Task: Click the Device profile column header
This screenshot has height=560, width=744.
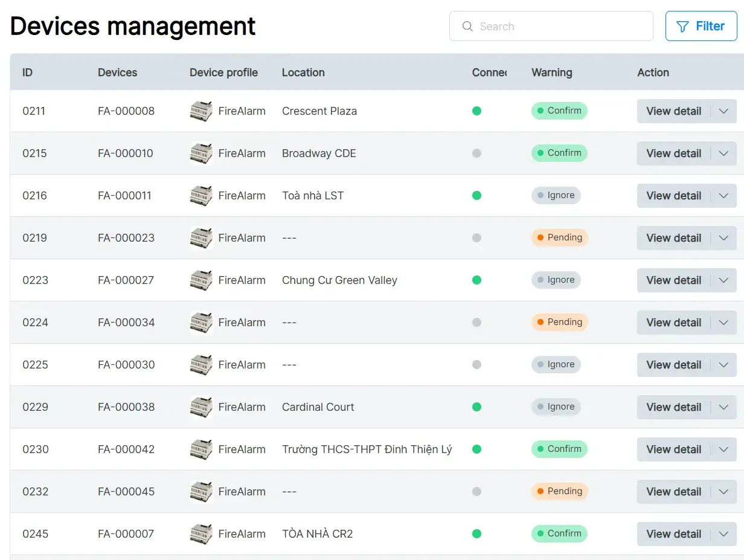Action: pyautogui.click(x=223, y=72)
